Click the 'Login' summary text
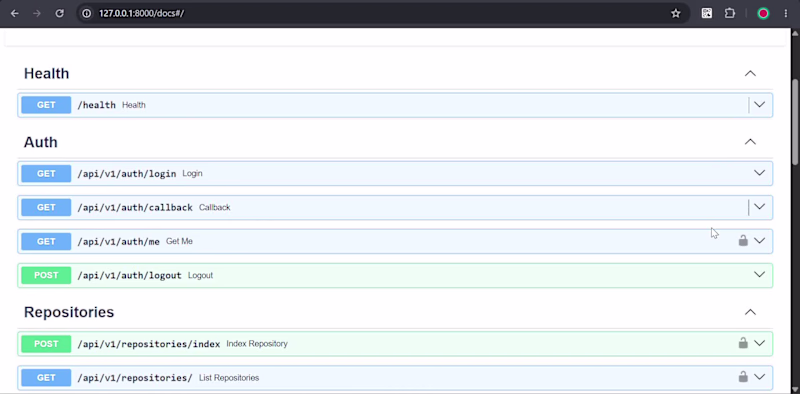800x394 pixels. (192, 174)
